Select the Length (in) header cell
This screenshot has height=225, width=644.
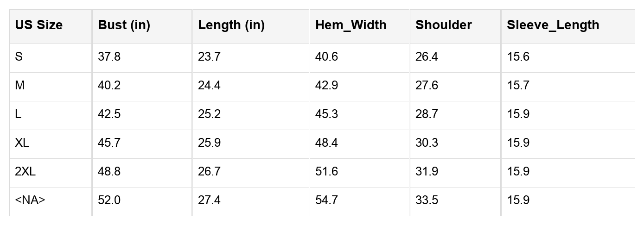(231, 25)
